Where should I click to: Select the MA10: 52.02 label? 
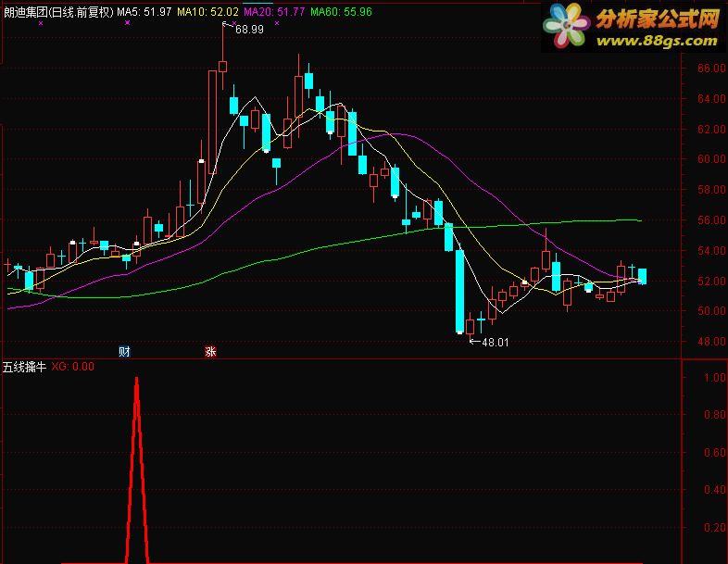pos(208,12)
